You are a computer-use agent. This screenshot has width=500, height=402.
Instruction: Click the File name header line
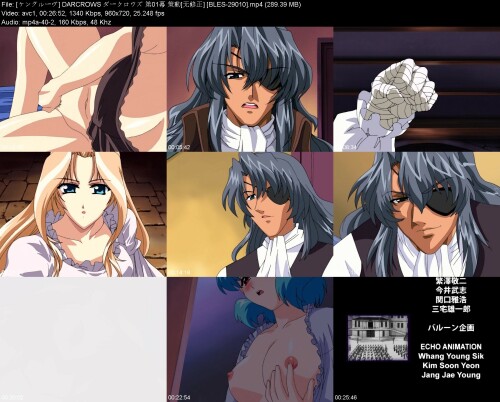click(151, 4)
